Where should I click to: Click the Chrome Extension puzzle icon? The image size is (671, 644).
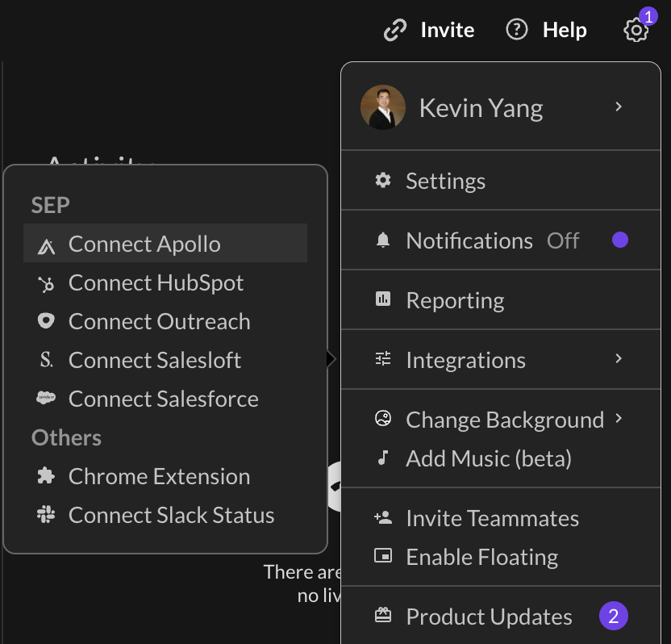click(x=46, y=475)
